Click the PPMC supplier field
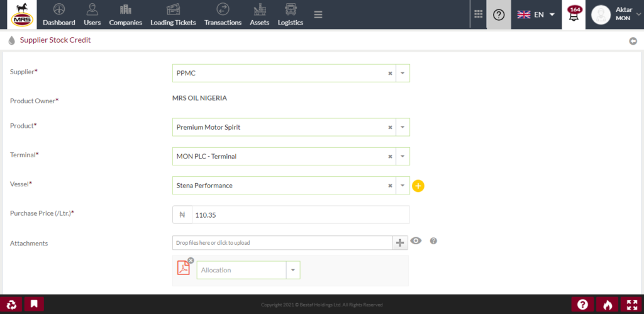The width and height of the screenshot is (644, 314). pyautogui.click(x=291, y=73)
